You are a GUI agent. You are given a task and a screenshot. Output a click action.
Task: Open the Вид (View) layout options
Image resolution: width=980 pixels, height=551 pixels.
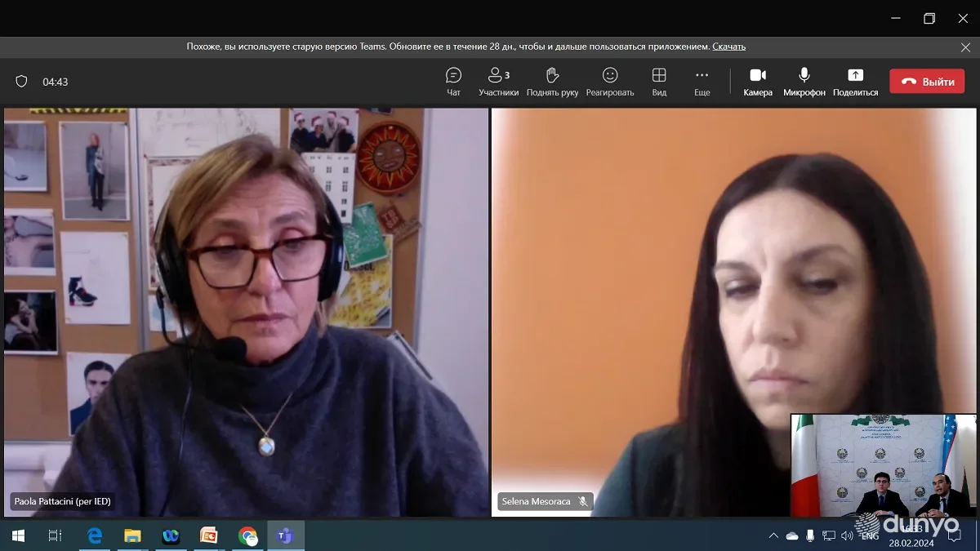coord(659,82)
